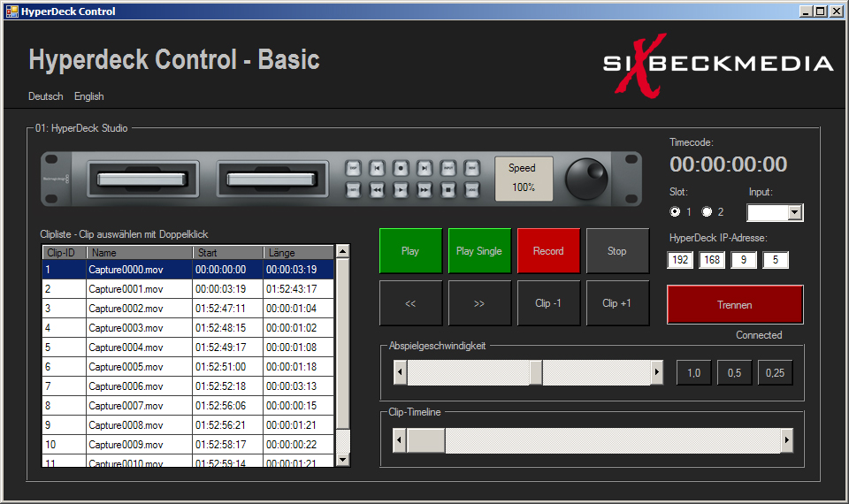
Task: Click the square stop button on the deck image
Action: tap(448, 190)
